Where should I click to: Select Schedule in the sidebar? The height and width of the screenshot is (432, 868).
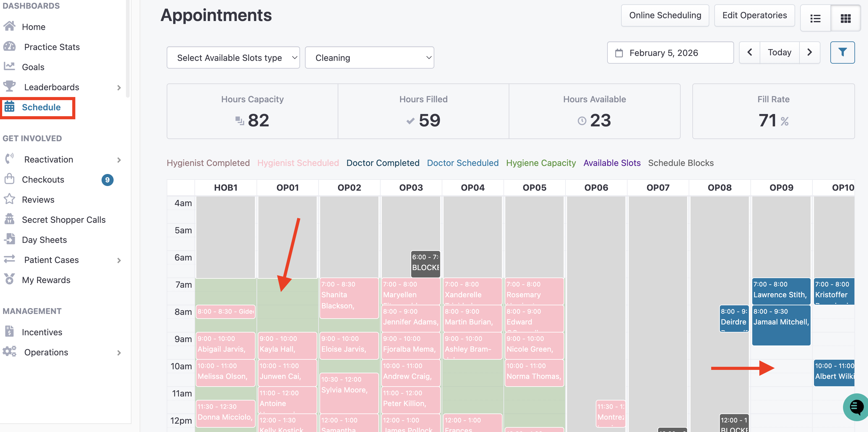(41, 107)
